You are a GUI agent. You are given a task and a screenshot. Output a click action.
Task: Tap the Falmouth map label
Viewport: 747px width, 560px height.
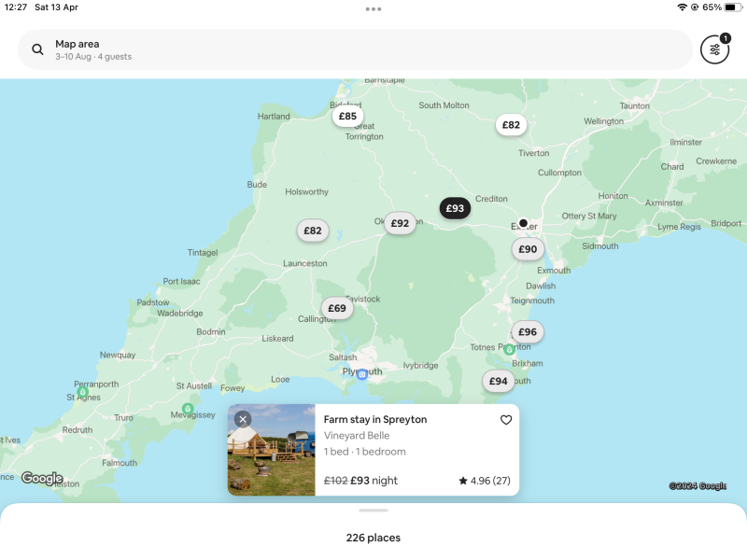120,463
